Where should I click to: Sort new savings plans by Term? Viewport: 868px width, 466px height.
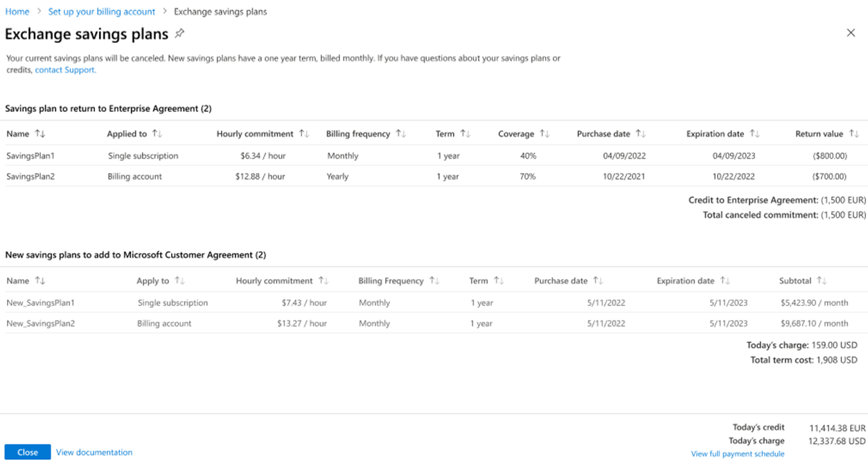[x=499, y=280]
